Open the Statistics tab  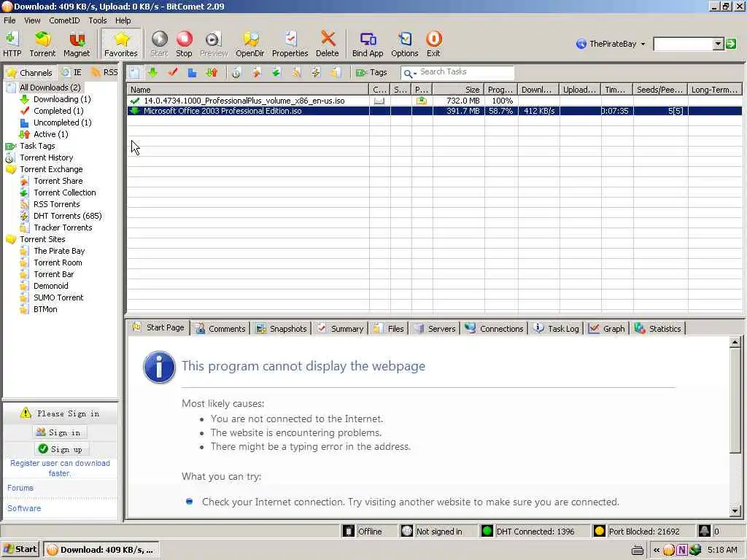point(658,329)
